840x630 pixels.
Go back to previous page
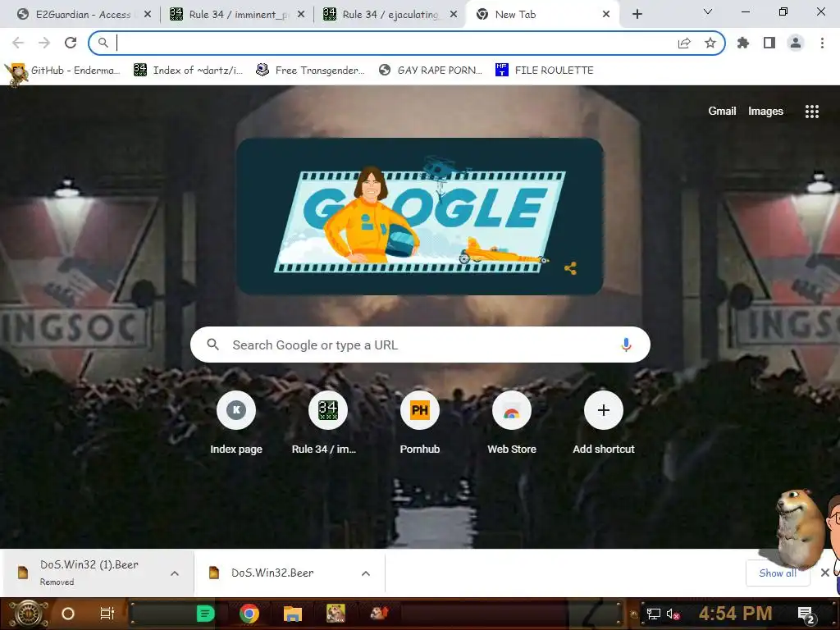click(18, 43)
